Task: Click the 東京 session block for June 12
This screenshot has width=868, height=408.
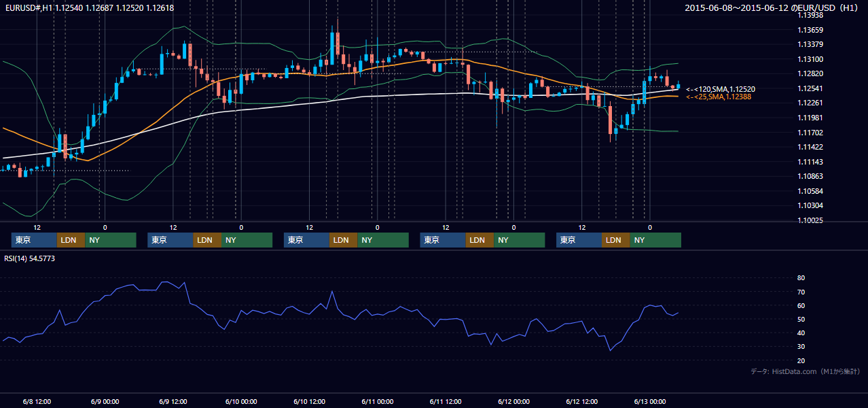Action: [x=579, y=240]
